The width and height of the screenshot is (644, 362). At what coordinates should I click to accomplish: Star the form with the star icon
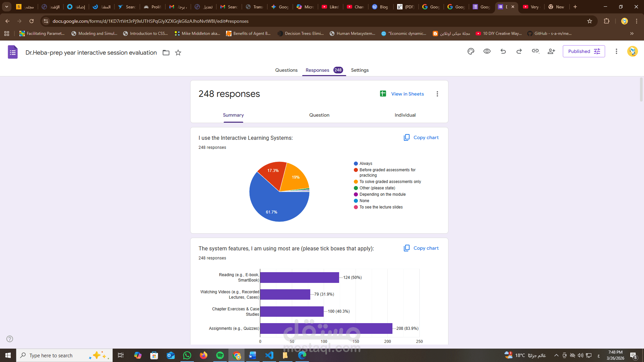pyautogui.click(x=178, y=53)
